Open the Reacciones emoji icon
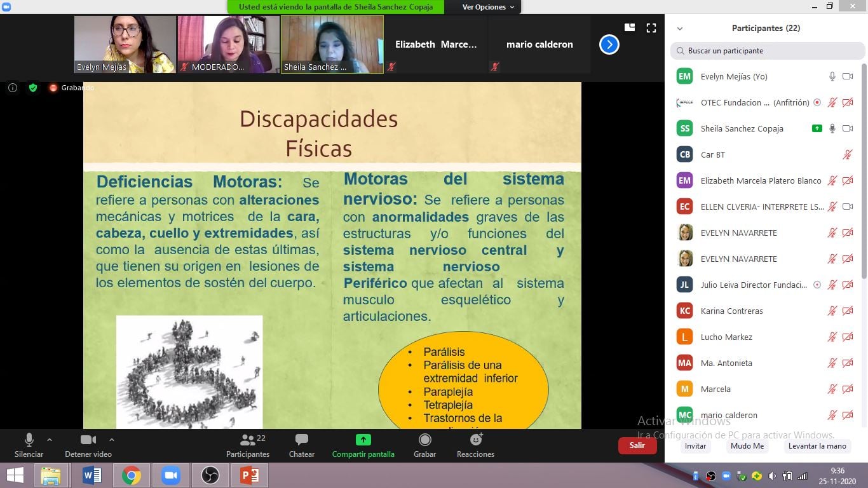Screen dimensions: 868x488 pyautogui.click(x=475, y=440)
